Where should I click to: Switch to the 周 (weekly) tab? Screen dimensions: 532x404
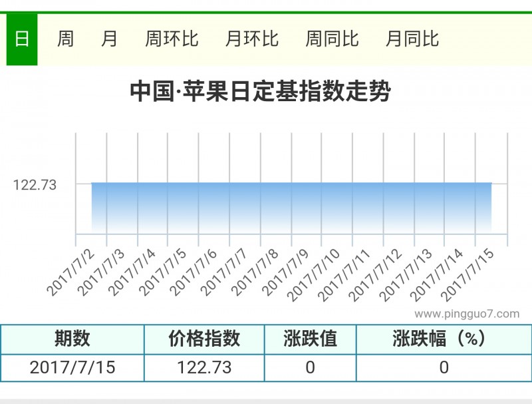point(65,39)
